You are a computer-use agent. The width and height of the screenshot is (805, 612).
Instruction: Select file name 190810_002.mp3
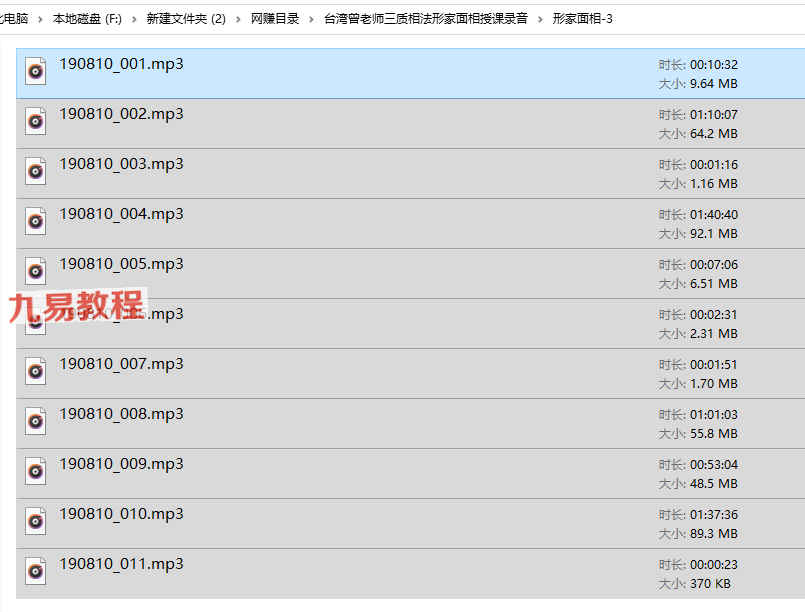[x=121, y=114]
